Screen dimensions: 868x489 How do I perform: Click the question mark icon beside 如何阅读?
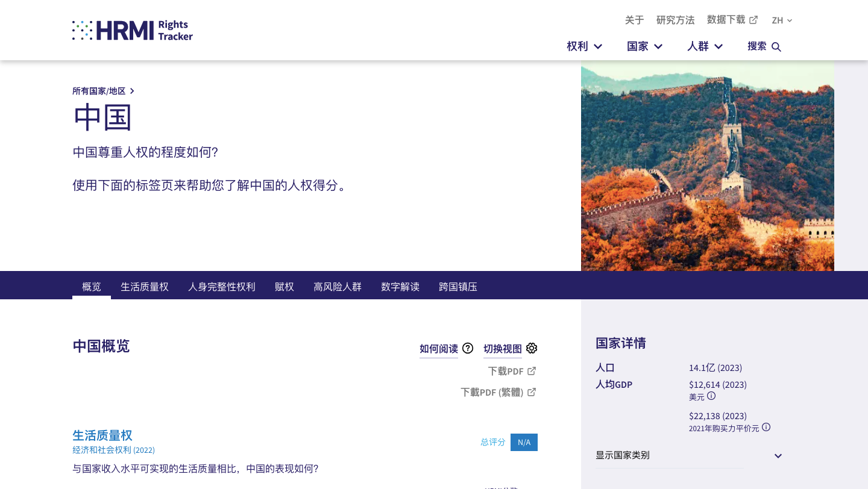point(468,348)
